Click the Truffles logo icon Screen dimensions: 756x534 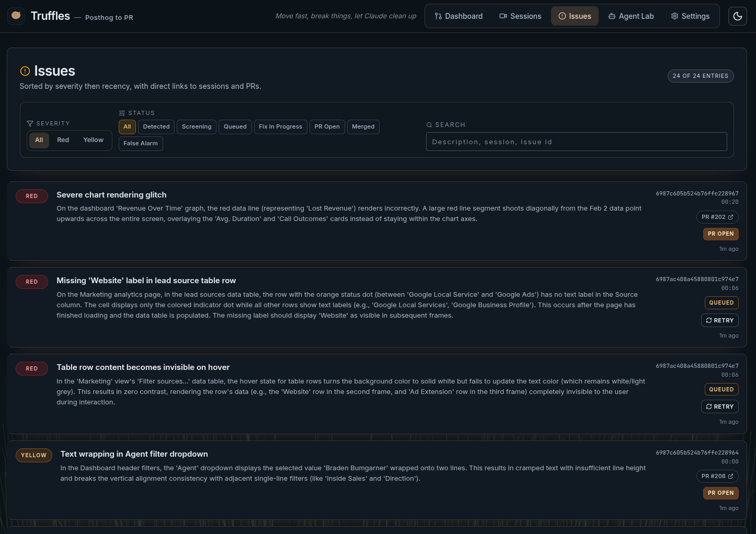[16, 16]
